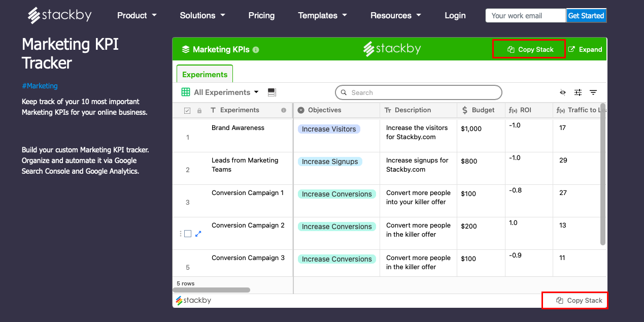Click the Conversion Campaign 1 cell
644x322 pixels.
248,201
